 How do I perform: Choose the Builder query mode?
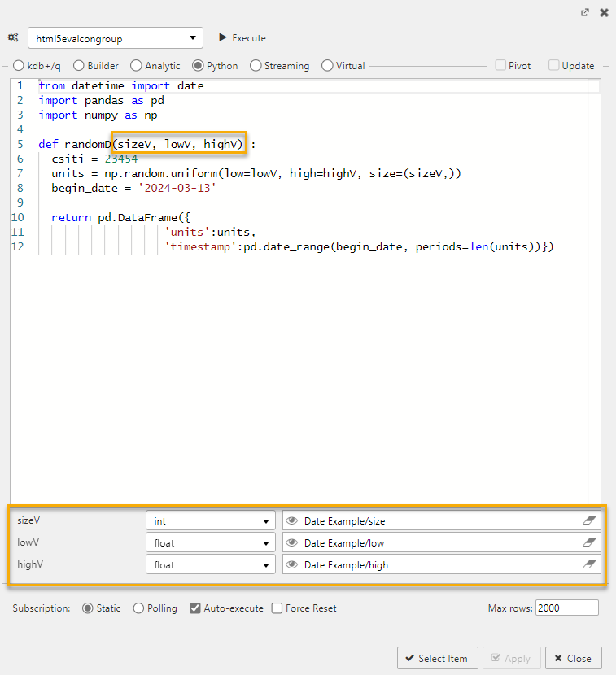(x=79, y=66)
